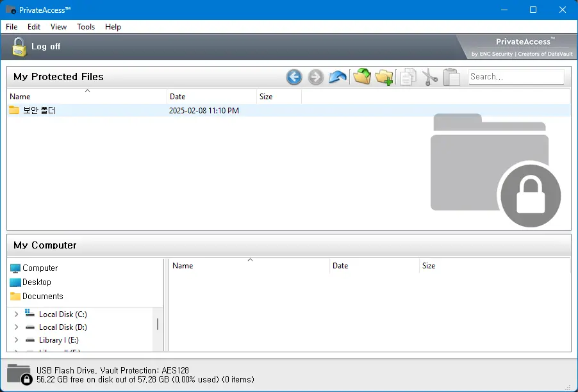Open the File menu
Image resolution: width=578 pixels, height=392 pixels.
click(12, 27)
